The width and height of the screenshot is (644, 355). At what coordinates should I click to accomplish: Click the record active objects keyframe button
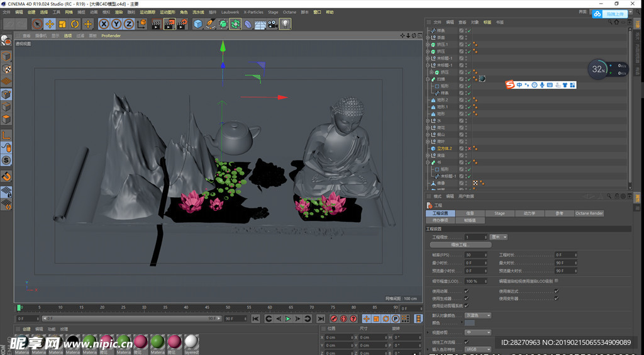[334, 319]
